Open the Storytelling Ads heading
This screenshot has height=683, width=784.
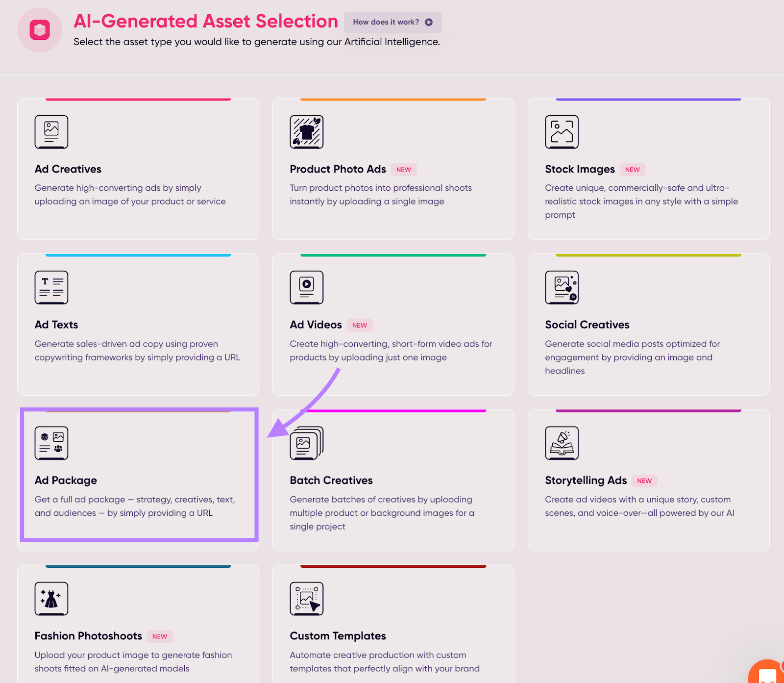click(586, 481)
